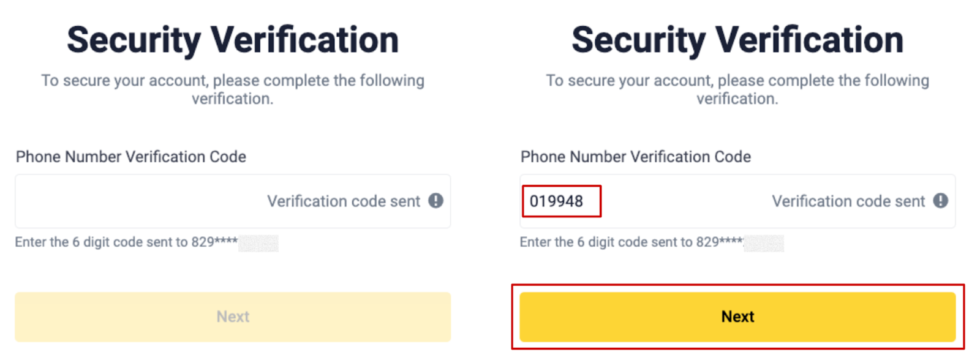The image size is (980, 363).
Task: Select left "Phone Number Verification Code" label
Action: (131, 157)
